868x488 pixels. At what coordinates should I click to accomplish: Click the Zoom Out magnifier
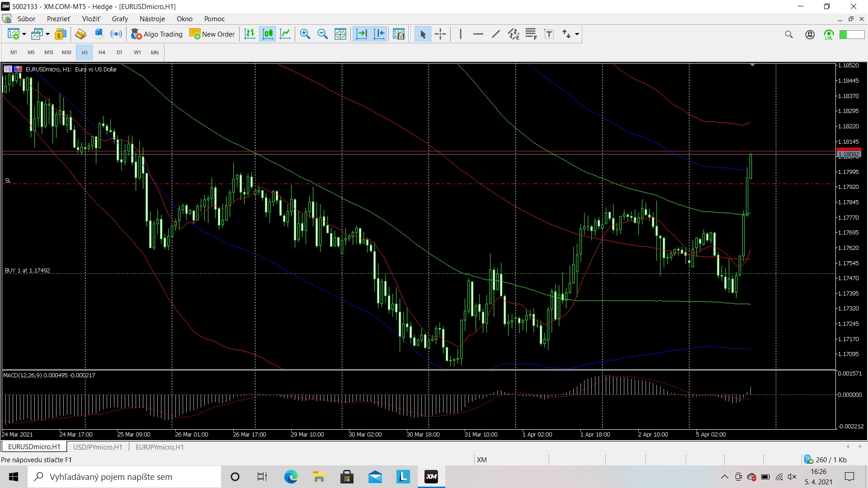(323, 34)
